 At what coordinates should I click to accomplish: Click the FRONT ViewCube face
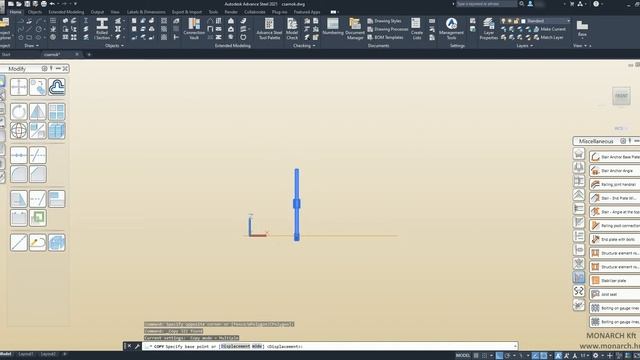pyautogui.click(x=621, y=96)
